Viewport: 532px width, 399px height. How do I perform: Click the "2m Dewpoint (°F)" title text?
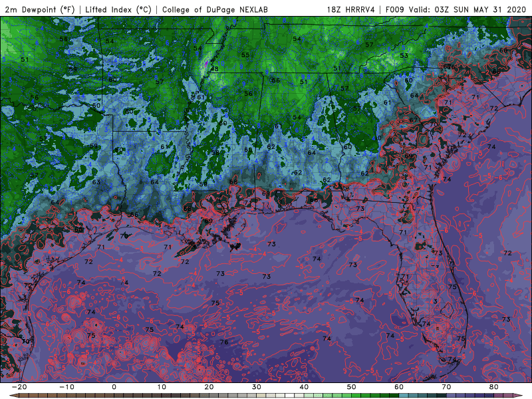tap(40, 9)
